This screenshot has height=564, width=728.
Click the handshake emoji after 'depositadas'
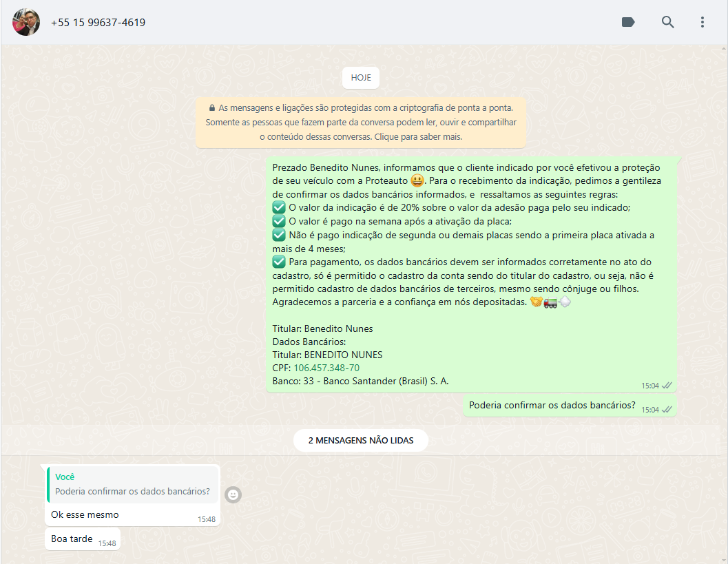point(536,302)
